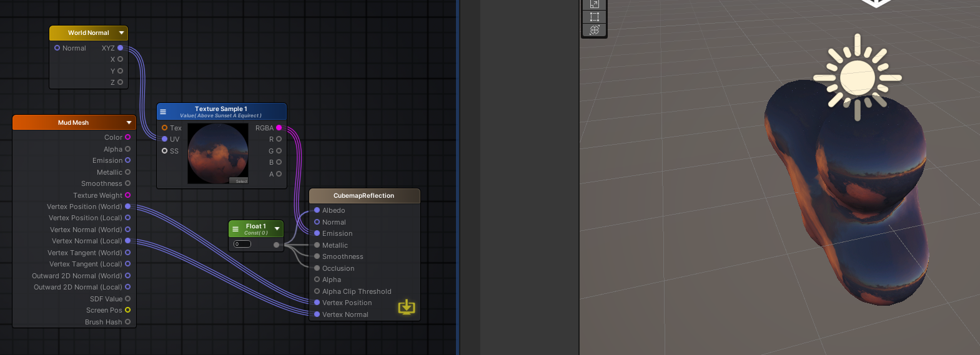
Task: Click the XYZ output port on World Normal
Action: click(120, 48)
